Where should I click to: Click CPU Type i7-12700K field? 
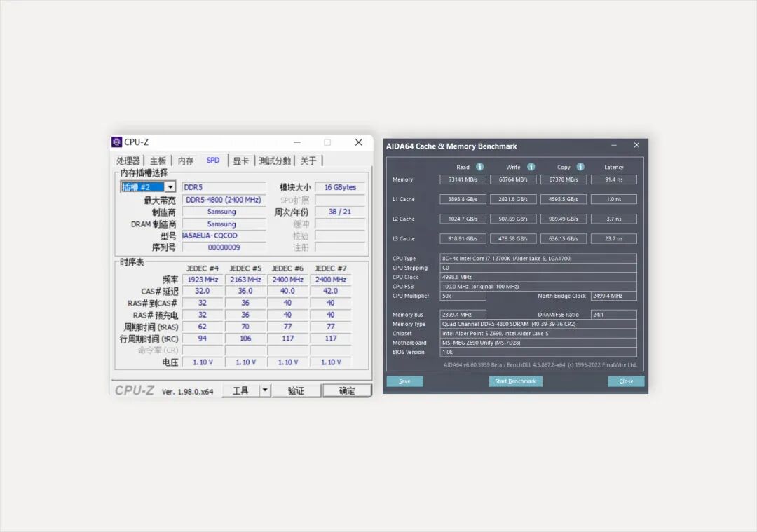point(538,258)
